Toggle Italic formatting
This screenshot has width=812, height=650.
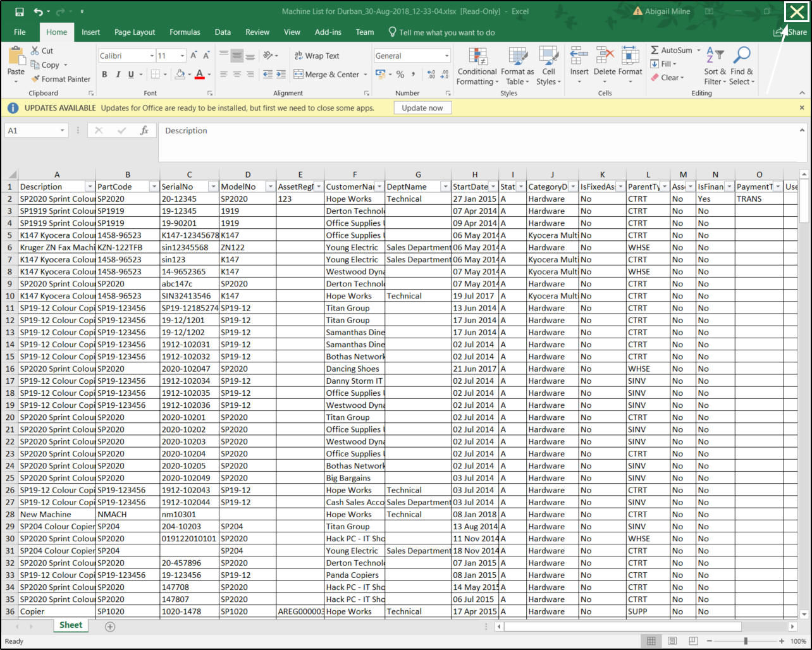click(118, 75)
